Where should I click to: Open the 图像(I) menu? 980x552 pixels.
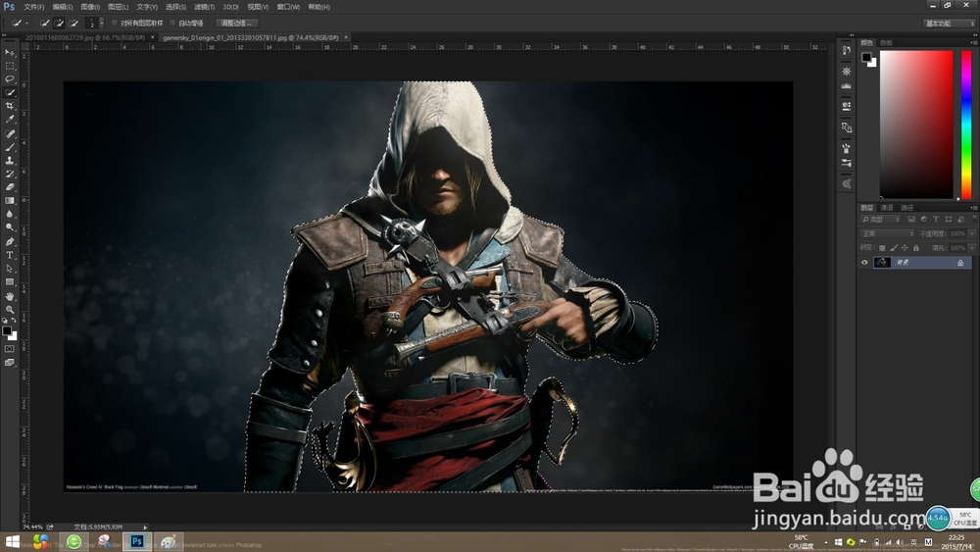point(90,7)
